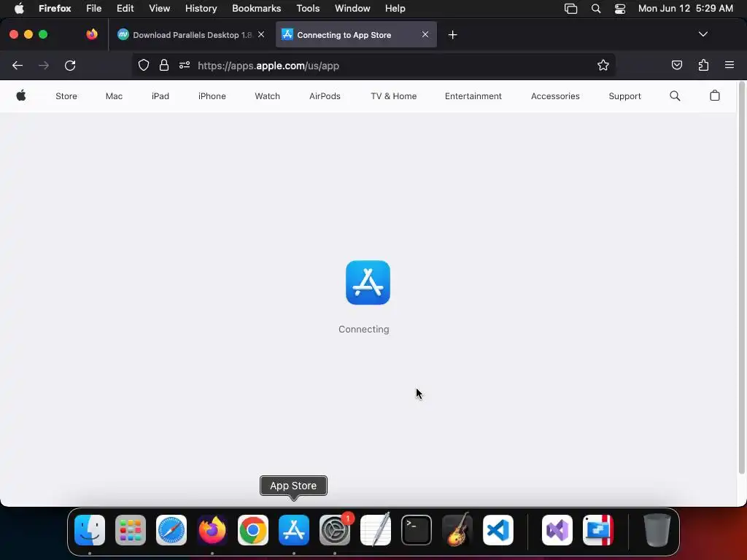Viewport: 747px width, 560px height.
Task: Go to the Store link
Action: 66,96
